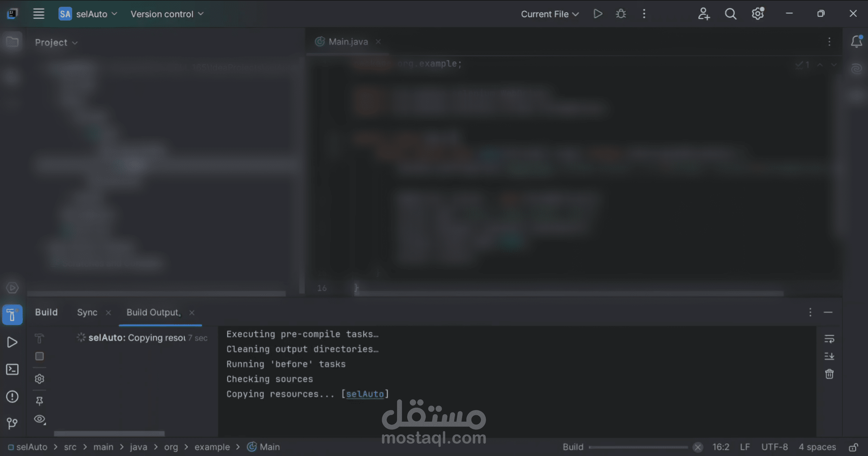This screenshot has width=868, height=456.
Task: Open Search Everywhere magnifier icon
Action: 730,14
